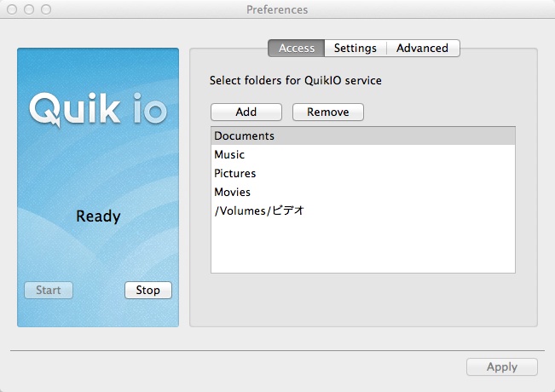This screenshot has width=555, height=392.
Task: Click the empty area of folder list
Action: click(362, 247)
